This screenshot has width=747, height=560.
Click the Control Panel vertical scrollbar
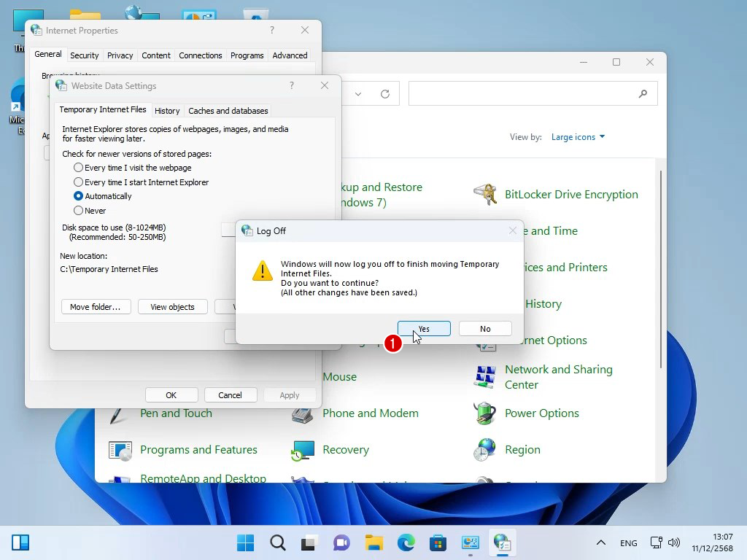(661, 270)
